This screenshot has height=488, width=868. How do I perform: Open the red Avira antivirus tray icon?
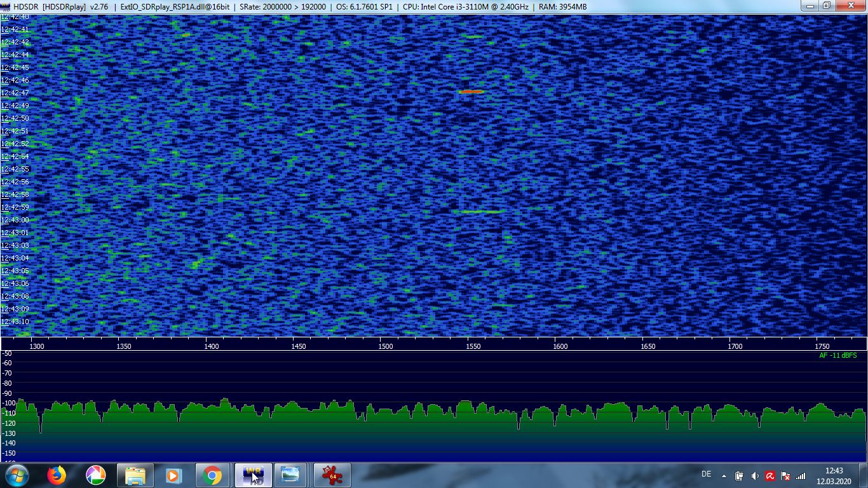(770, 475)
